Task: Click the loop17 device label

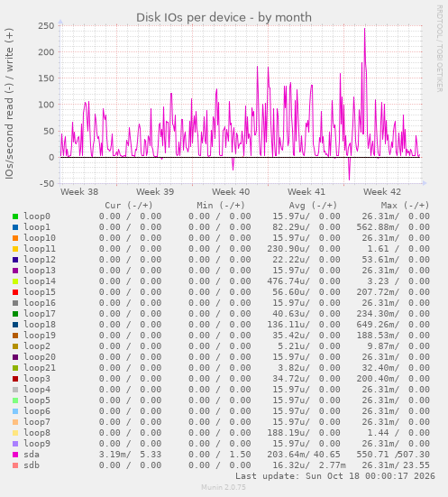Action: [x=40, y=314]
